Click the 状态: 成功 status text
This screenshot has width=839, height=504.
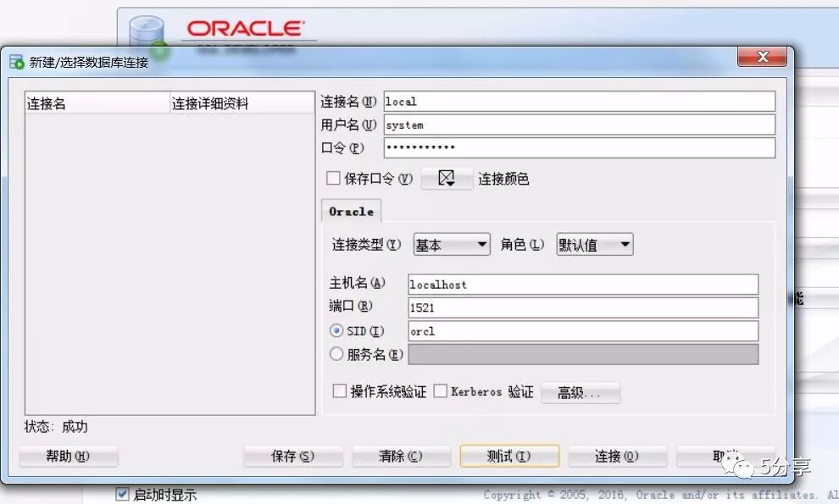[x=56, y=426]
